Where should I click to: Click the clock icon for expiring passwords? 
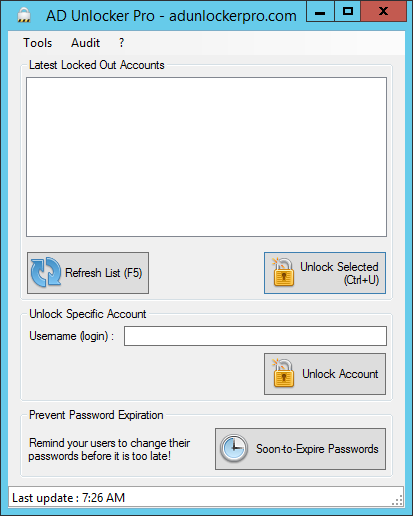coord(234,448)
